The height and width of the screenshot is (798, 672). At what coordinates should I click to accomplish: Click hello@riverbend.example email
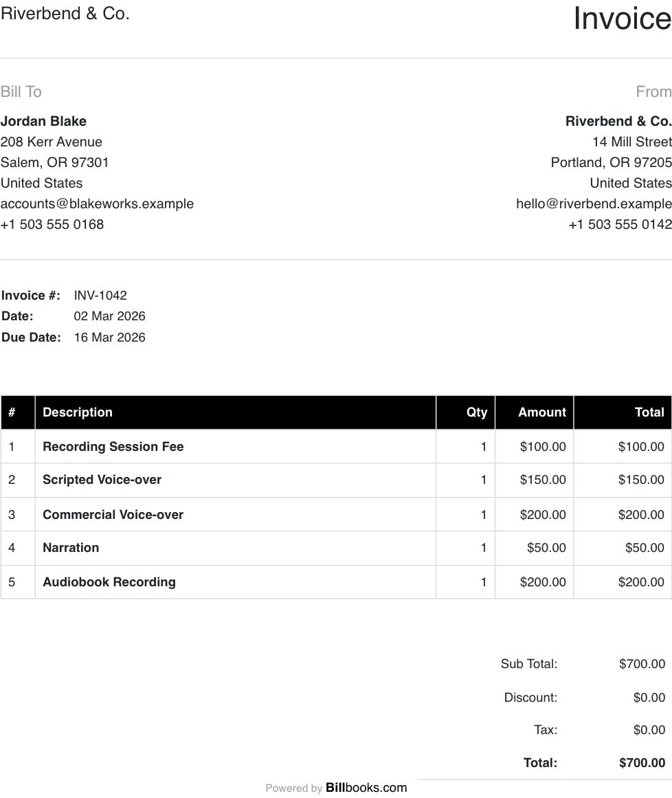(x=594, y=203)
